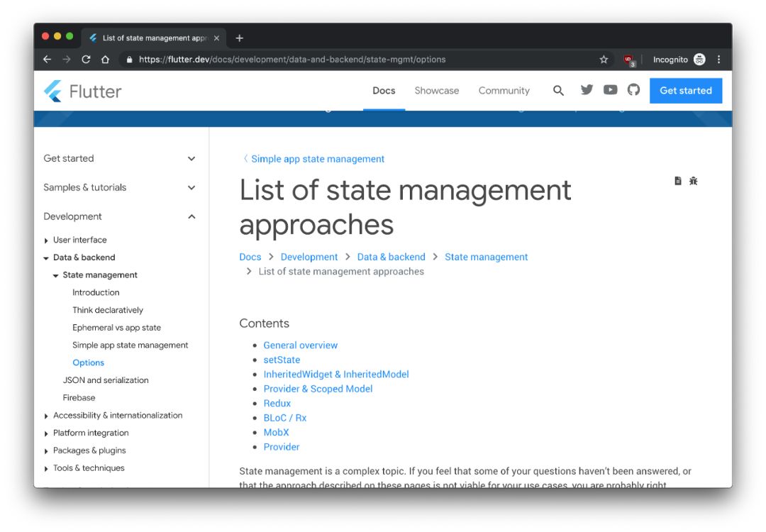Open Simple app state management sidebar item

[x=130, y=345]
